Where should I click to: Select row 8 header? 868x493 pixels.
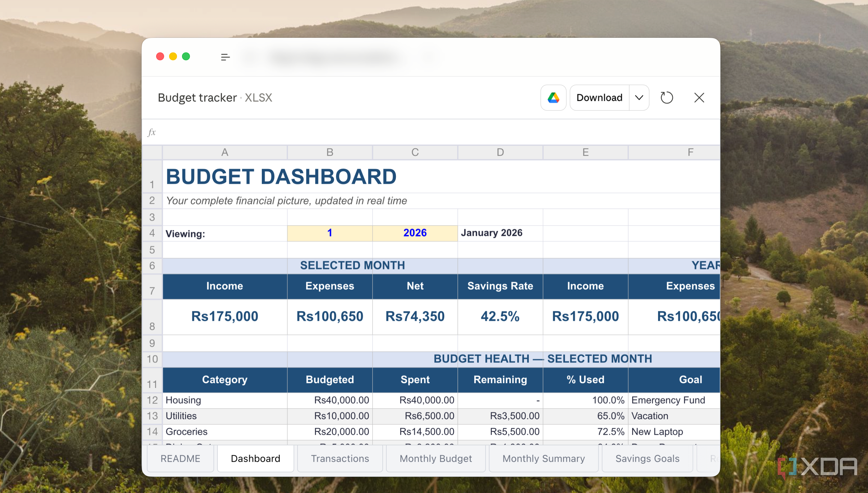click(152, 317)
